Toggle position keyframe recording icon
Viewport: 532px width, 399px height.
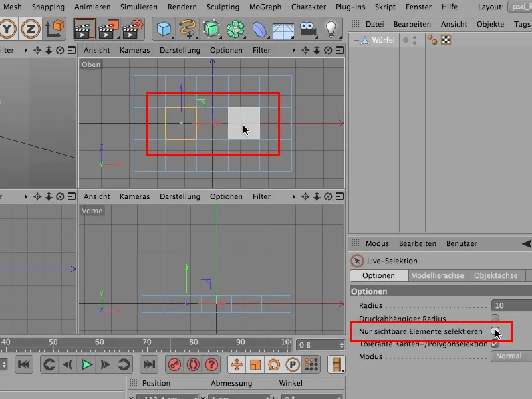pyautogui.click(x=237, y=365)
